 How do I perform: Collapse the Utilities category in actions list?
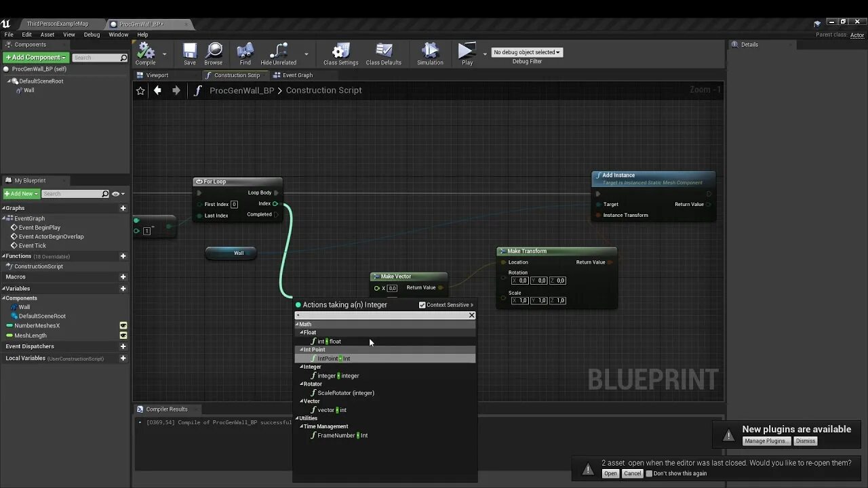[x=297, y=418]
